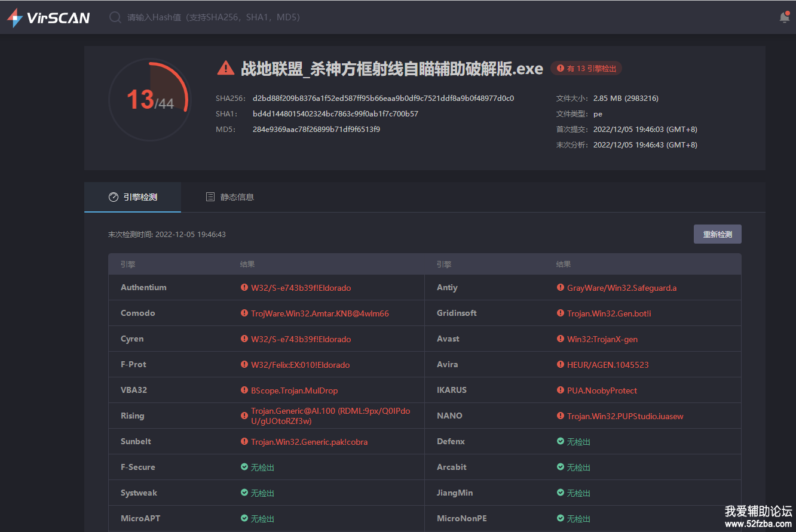Click Trojan.Win32.PUPStudio.iuasew result
The image size is (796, 532).
pyautogui.click(x=625, y=416)
